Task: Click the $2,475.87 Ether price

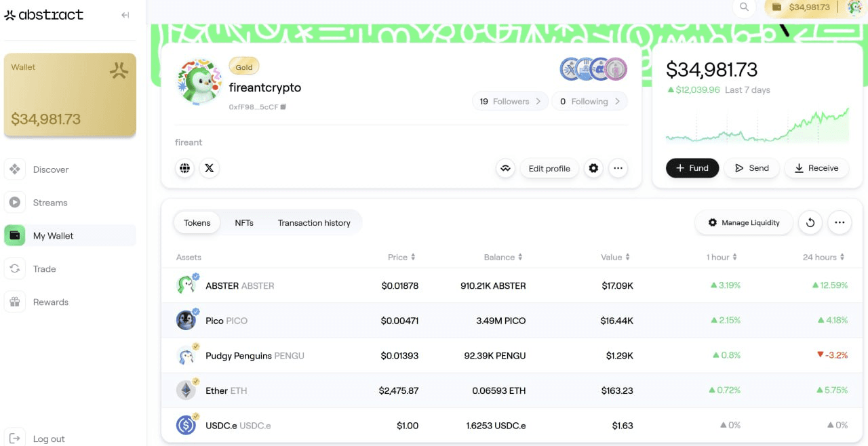Action: point(399,391)
